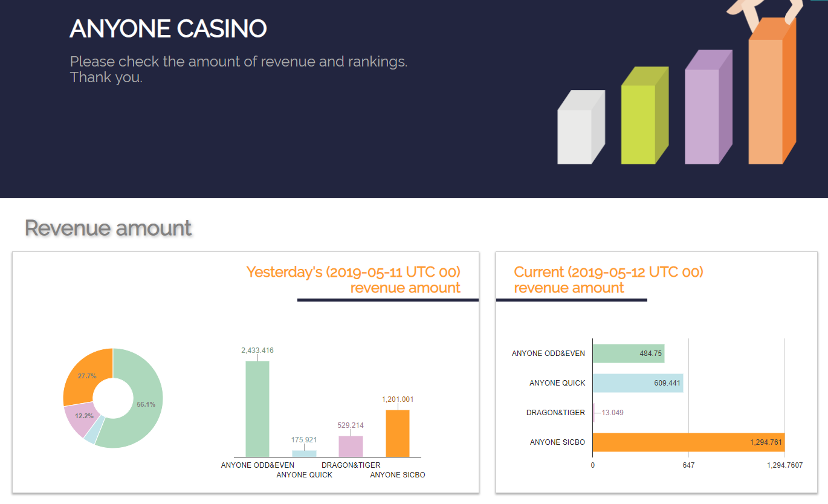Image resolution: width=828 pixels, height=504 pixels.
Task: Click the ANYONE CASINO heading
Action: (x=168, y=29)
